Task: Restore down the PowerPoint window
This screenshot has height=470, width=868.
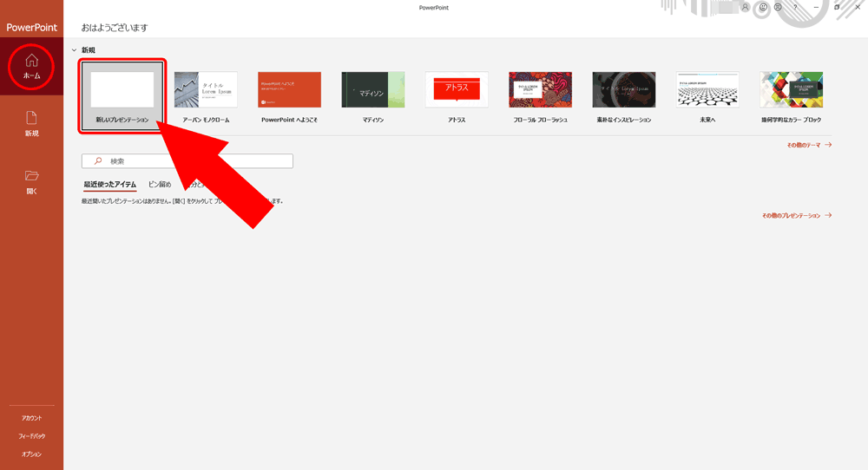Action: coord(837,7)
